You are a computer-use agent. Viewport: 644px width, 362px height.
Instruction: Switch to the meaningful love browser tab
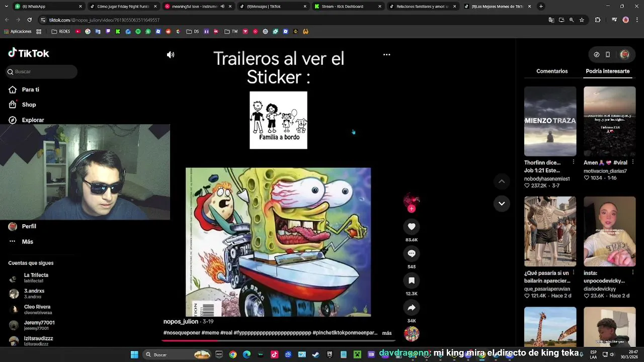tap(197, 7)
